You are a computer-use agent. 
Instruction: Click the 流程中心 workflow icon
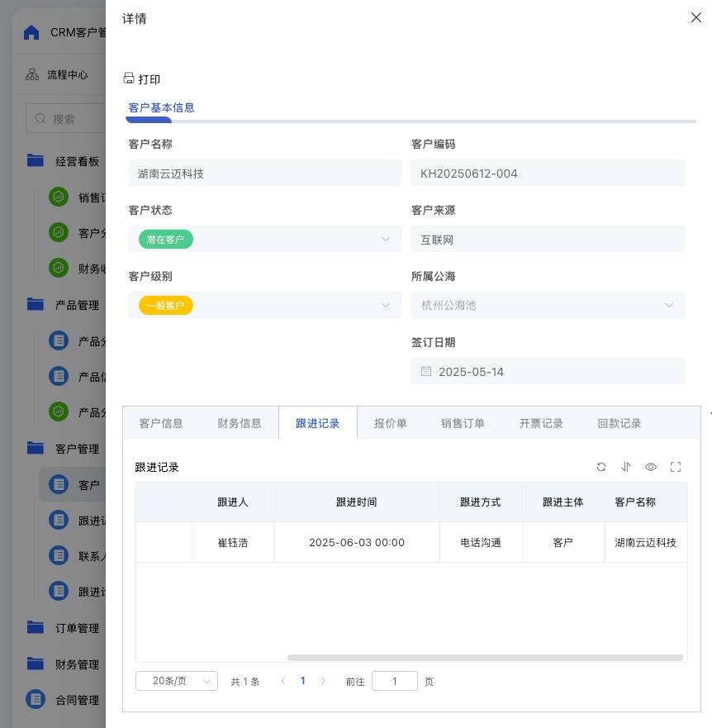click(x=32, y=74)
